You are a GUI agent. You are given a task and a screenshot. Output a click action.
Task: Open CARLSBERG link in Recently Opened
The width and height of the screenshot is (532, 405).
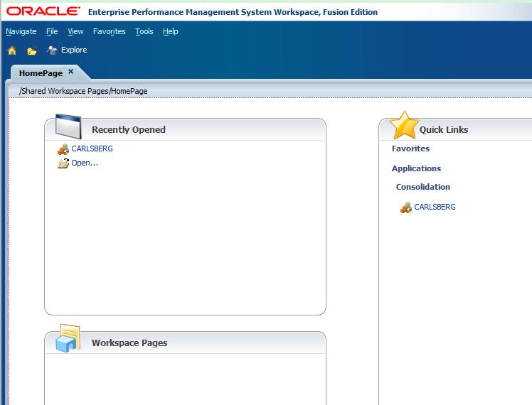pos(92,148)
